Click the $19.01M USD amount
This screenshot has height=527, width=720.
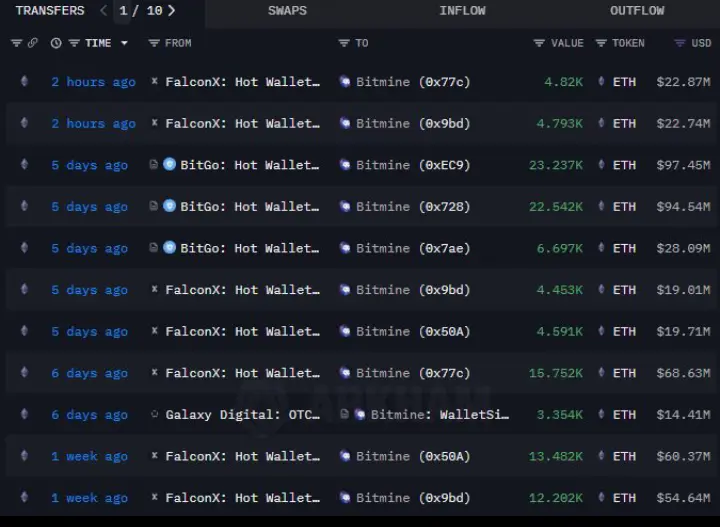[x=683, y=290]
